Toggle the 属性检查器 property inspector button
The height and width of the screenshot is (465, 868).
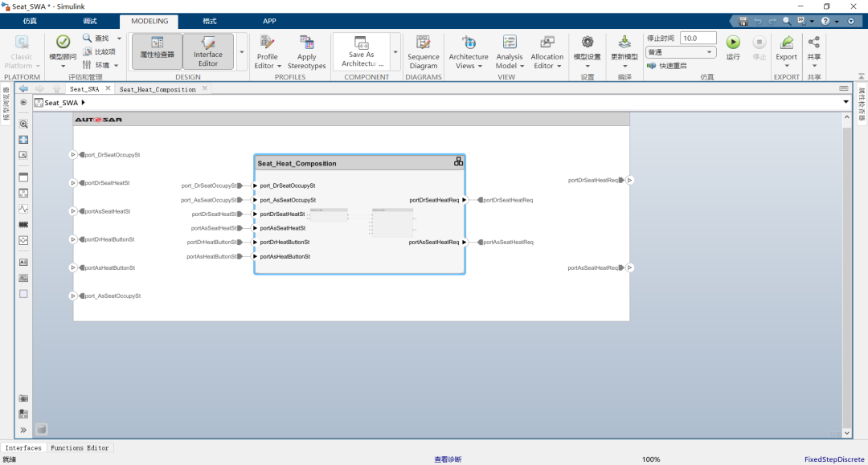tap(158, 51)
